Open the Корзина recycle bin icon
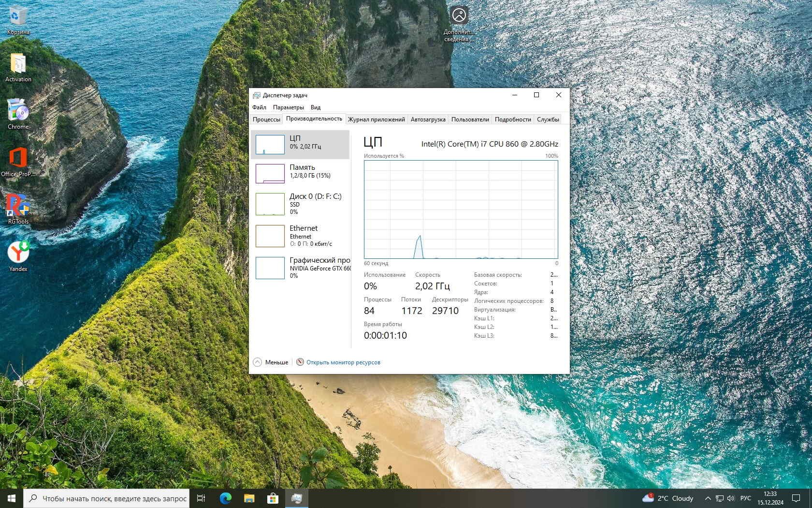The width and height of the screenshot is (812, 508). coord(18,19)
